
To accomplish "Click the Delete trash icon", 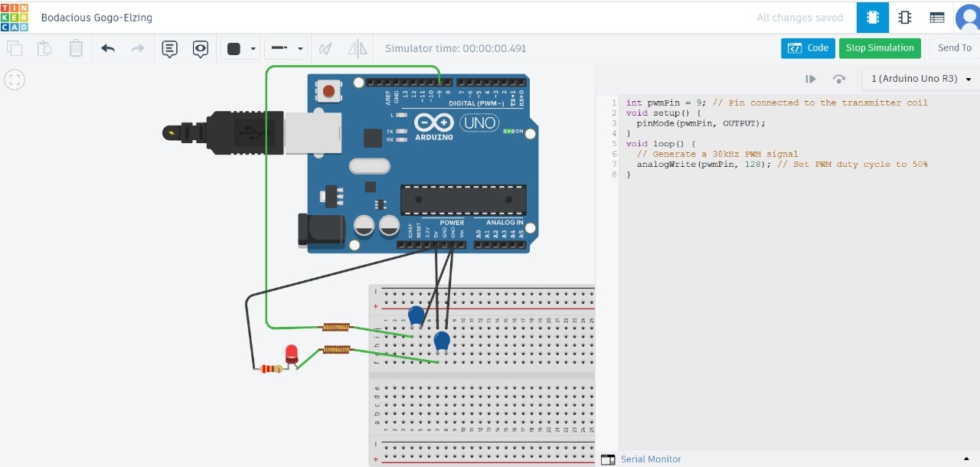I will pos(76,48).
